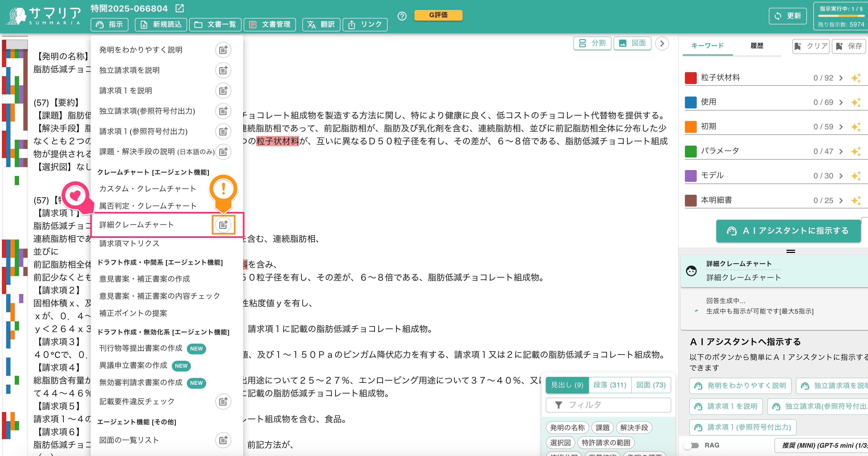This screenshot has width=868, height=456.
Task: Switch to 段落 (311) tab
Action: pos(610,385)
